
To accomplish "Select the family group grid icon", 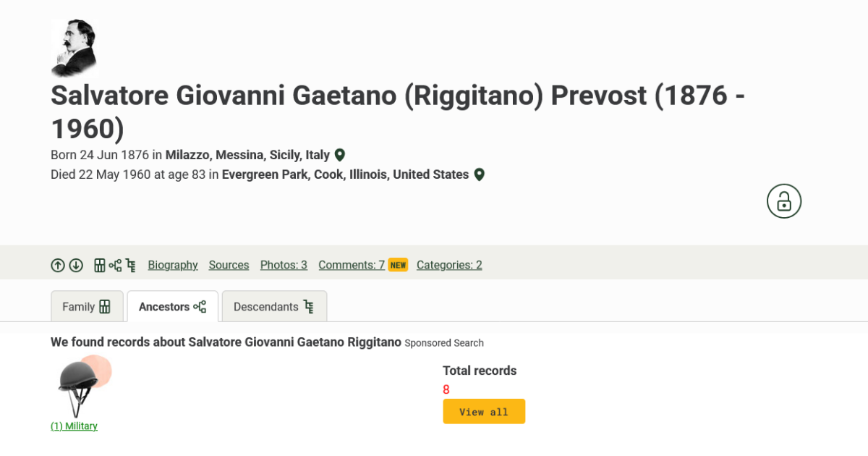I will pyautogui.click(x=100, y=265).
